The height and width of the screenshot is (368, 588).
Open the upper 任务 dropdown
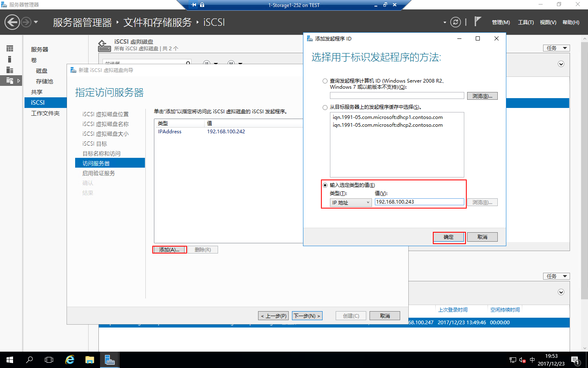(556, 48)
